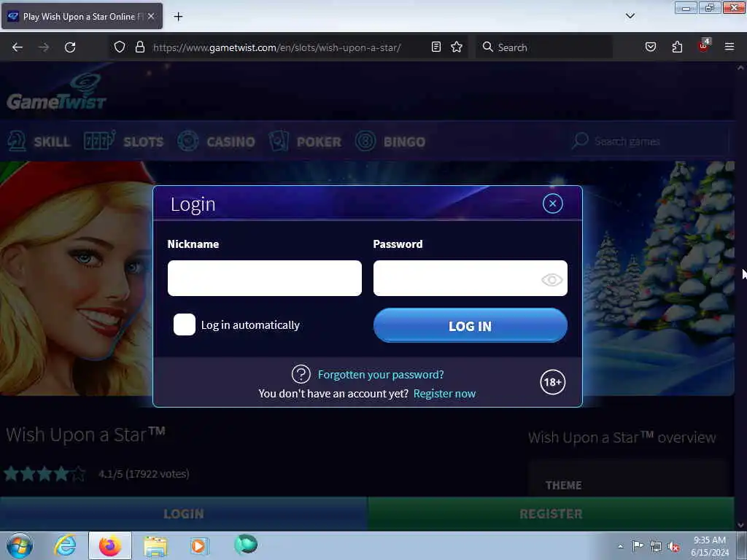This screenshot has width=747, height=560.
Task: Bookmark this page with the star icon
Action: point(457,47)
